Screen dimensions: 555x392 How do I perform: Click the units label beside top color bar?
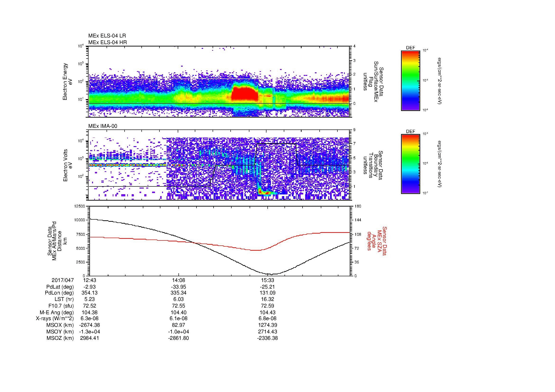pyautogui.click(x=439, y=81)
